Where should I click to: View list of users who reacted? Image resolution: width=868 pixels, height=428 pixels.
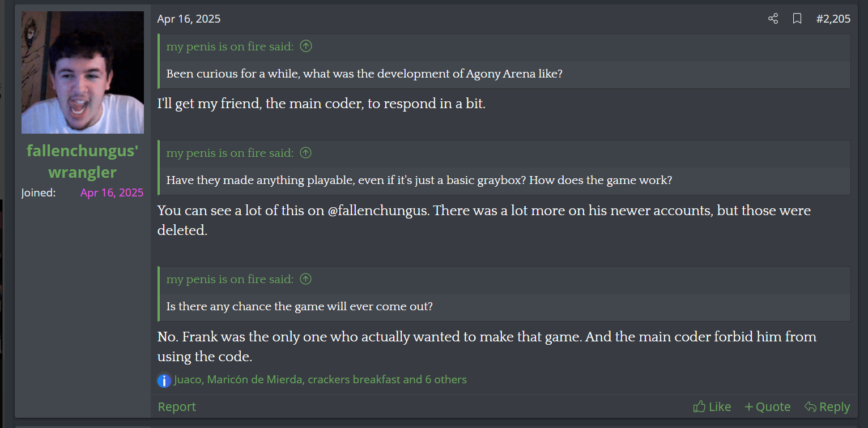[321, 379]
